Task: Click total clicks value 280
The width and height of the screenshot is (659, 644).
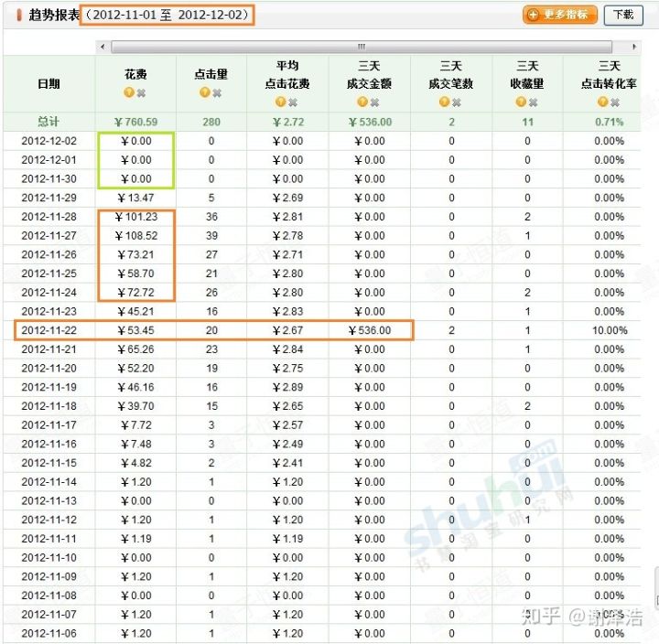Action: tap(211, 122)
